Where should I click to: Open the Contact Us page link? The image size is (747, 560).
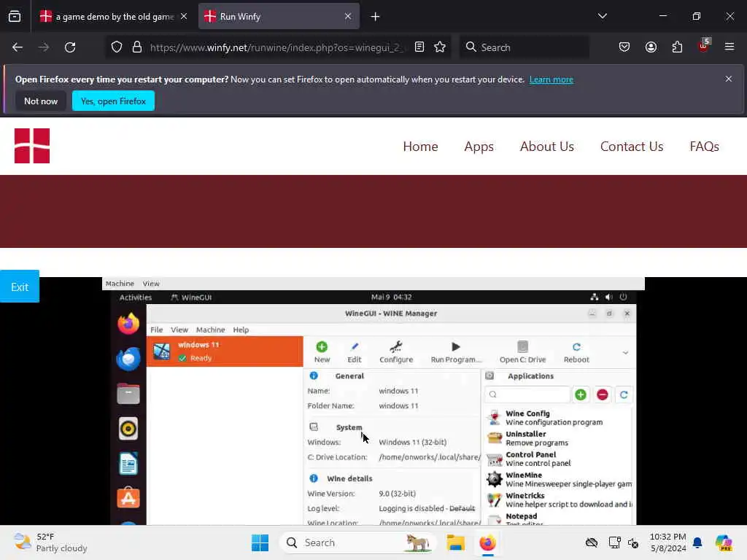pos(632,146)
